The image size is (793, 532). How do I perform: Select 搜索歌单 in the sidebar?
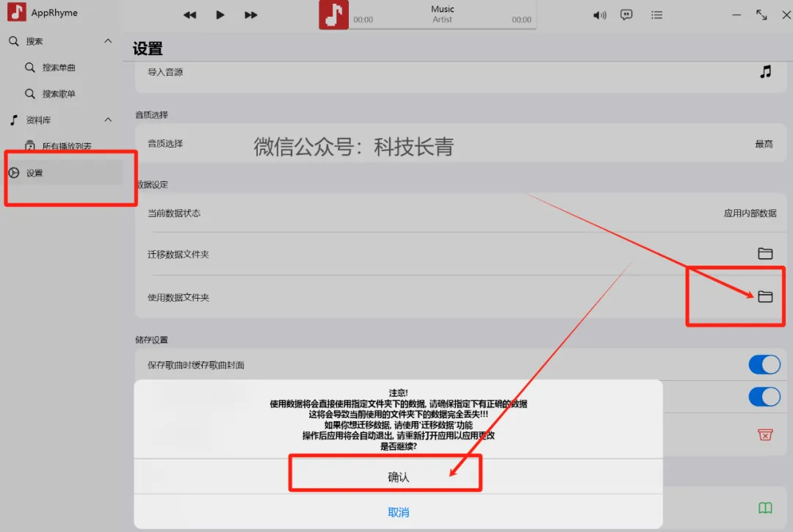click(59, 94)
